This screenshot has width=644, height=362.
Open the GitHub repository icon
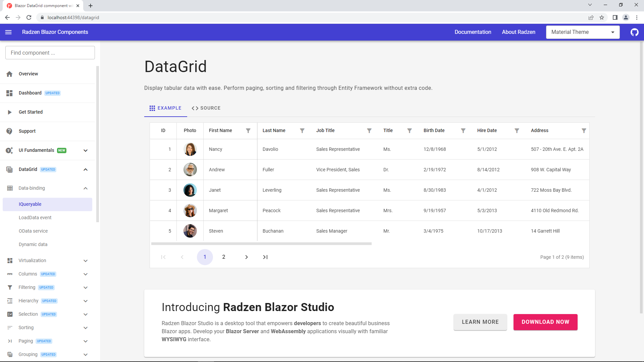click(x=634, y=32)
